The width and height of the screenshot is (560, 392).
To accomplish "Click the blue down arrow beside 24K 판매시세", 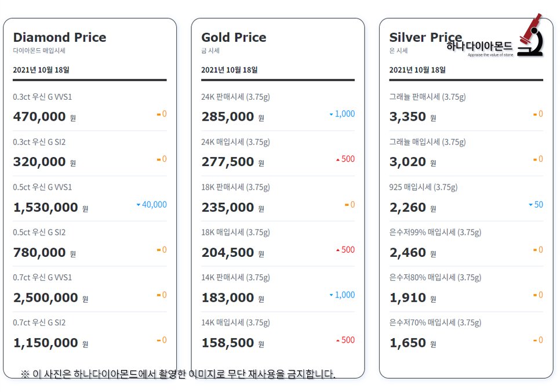I will 332,114.
